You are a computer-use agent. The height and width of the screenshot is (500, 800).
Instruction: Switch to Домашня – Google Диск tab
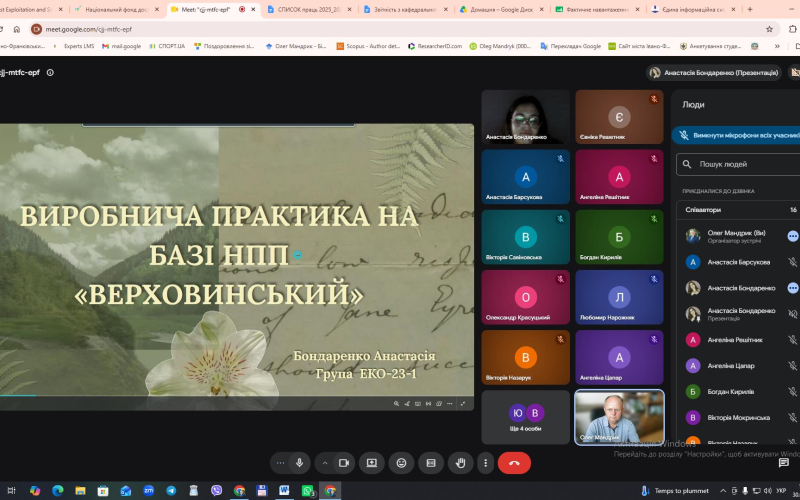502,9
